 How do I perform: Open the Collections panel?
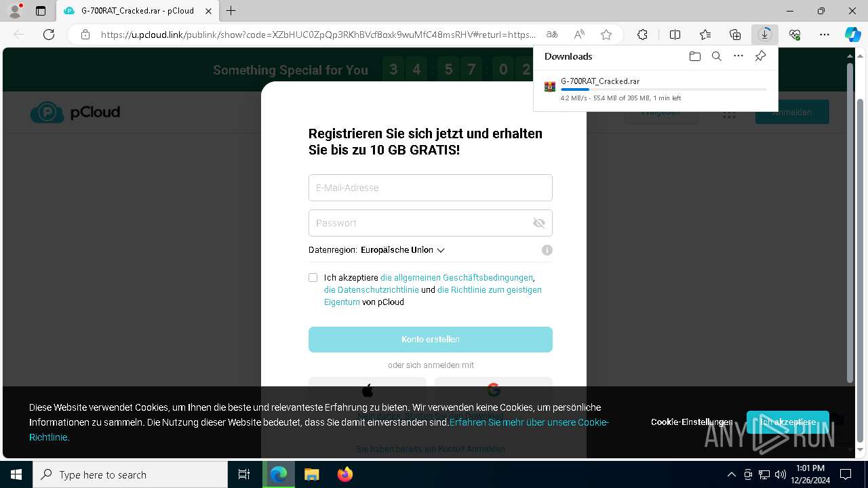click(735, 35)
